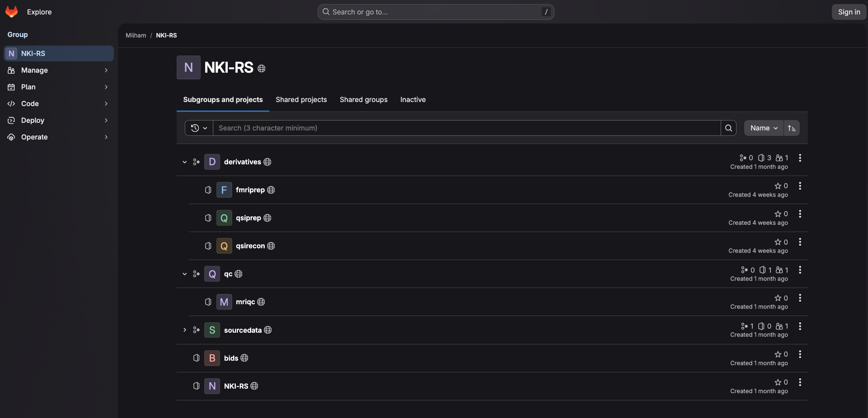Click the NKI-RS breadcrumb item

(166, 36)
